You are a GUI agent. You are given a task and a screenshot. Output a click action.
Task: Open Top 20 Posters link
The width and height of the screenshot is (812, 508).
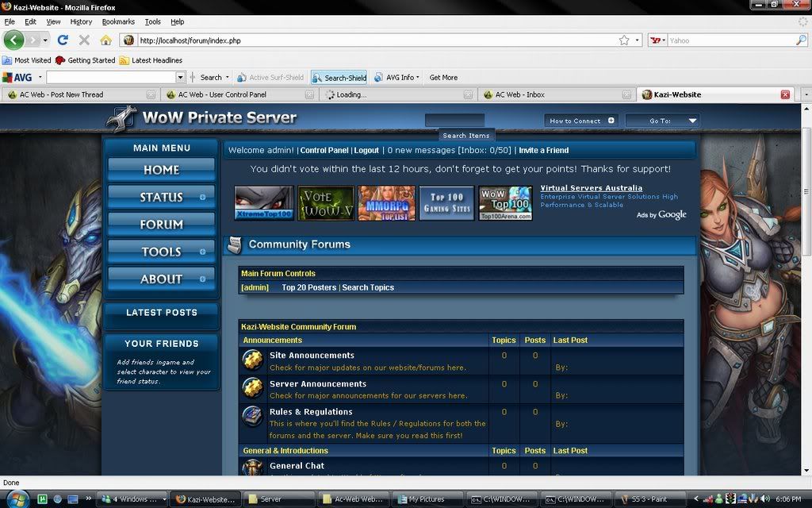(x=309, y=287)
